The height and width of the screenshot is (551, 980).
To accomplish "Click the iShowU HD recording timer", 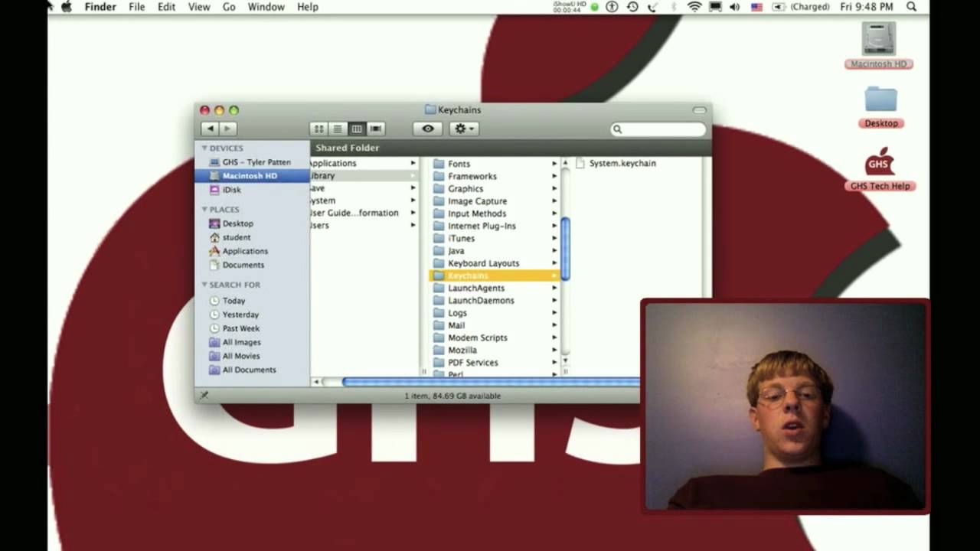I will pos(570,7).
